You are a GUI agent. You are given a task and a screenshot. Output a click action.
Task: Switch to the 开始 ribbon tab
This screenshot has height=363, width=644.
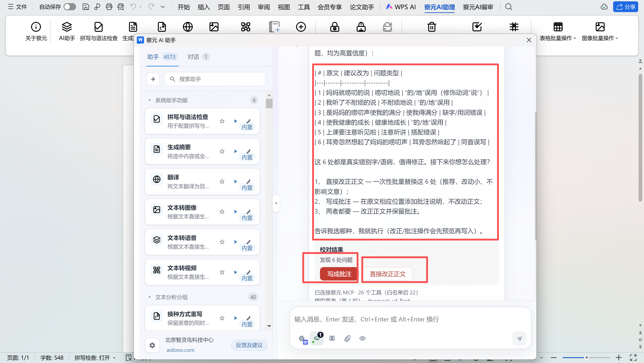click(184, 7)
